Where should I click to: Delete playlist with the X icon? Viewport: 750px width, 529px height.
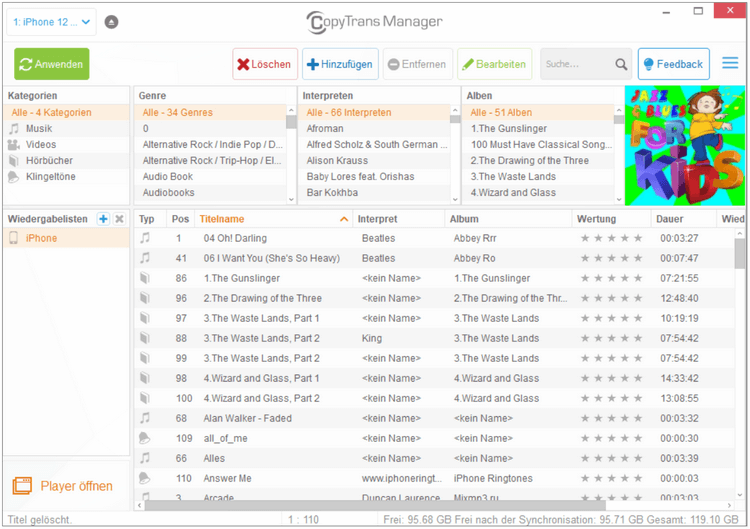(120, 219)
